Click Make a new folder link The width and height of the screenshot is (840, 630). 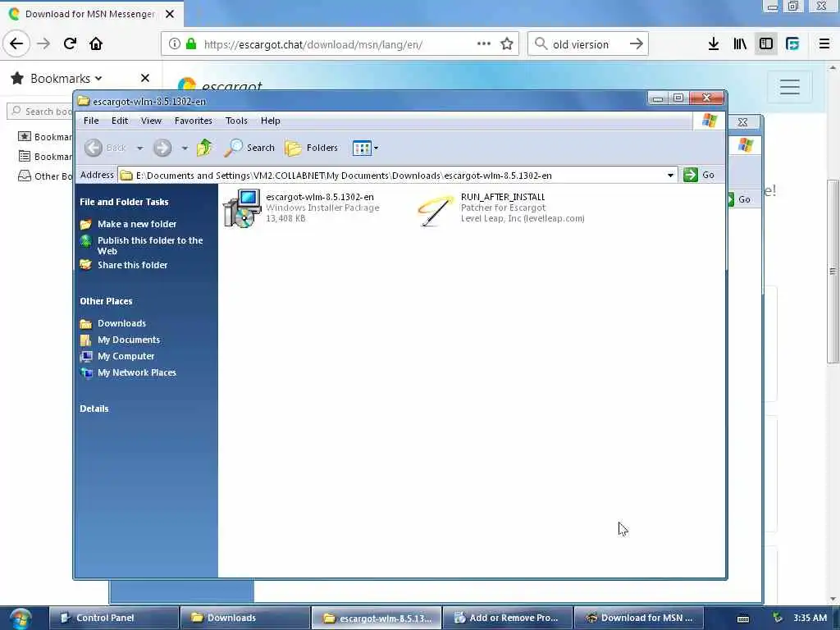click(137, 224)
